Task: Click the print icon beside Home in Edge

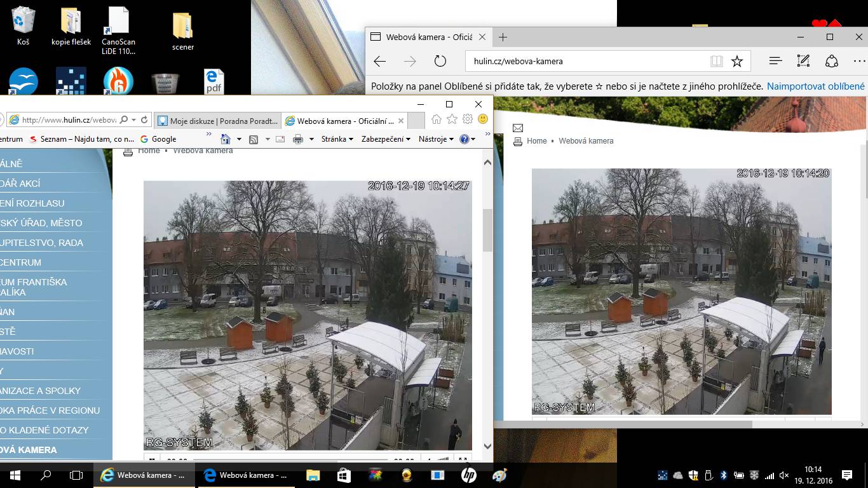Action: 518,141
